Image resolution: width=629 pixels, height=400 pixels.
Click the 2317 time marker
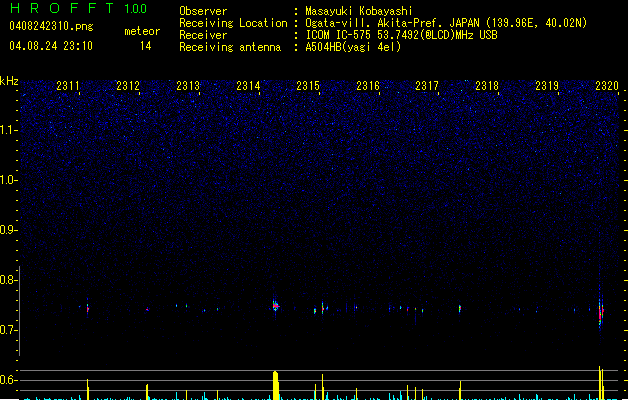click(x=427, y=86)
